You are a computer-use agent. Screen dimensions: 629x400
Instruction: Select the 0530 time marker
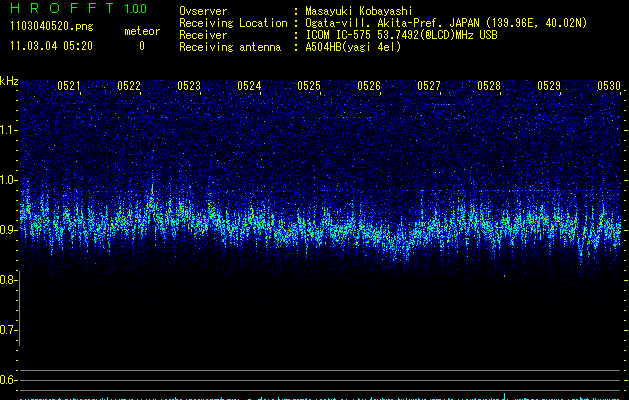[609, 87]
